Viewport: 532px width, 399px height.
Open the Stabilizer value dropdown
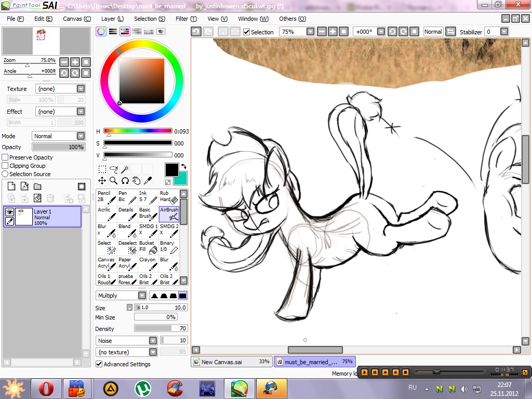504,32
